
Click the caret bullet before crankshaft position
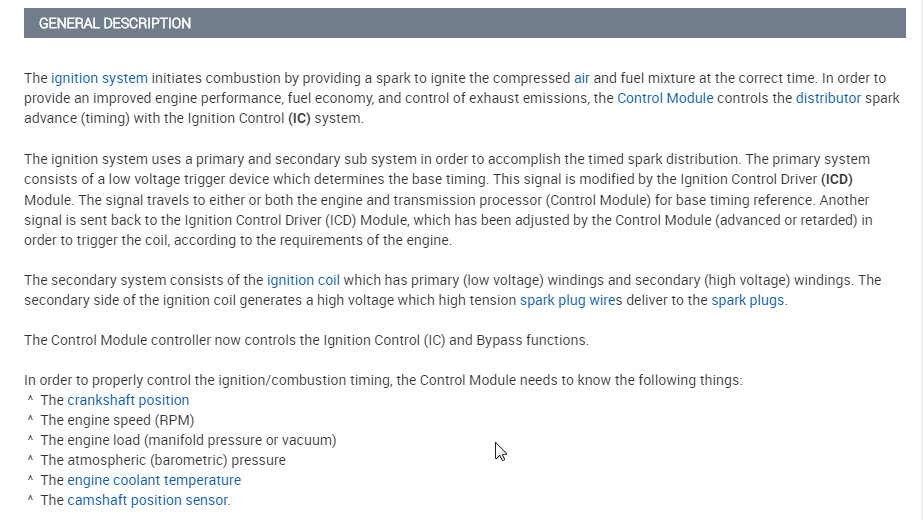[31, 400]
